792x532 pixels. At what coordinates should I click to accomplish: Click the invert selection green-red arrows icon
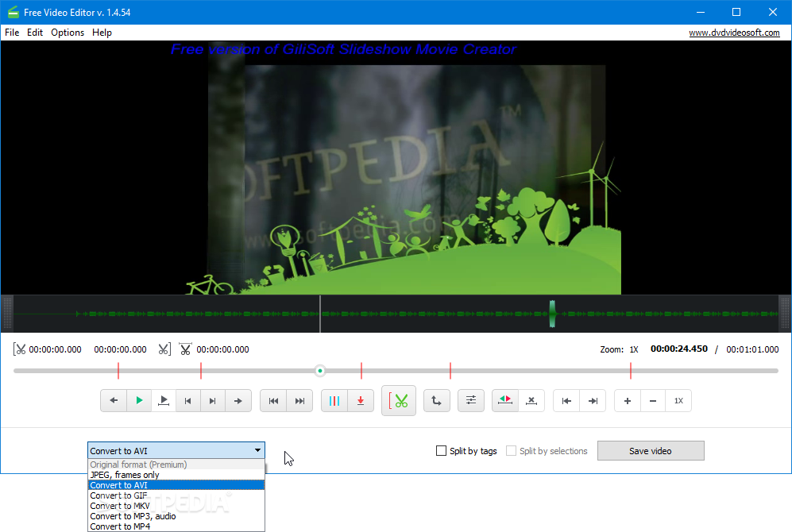click(x=505, y=401)
